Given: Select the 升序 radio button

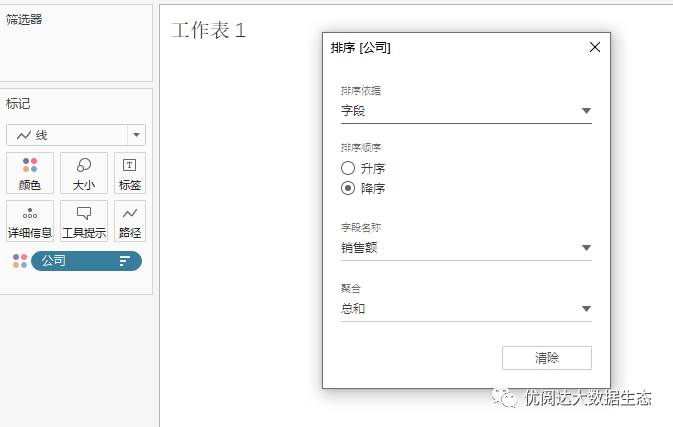Looking at the screenshot, I should pyautogui.click(x=348, y=168).
